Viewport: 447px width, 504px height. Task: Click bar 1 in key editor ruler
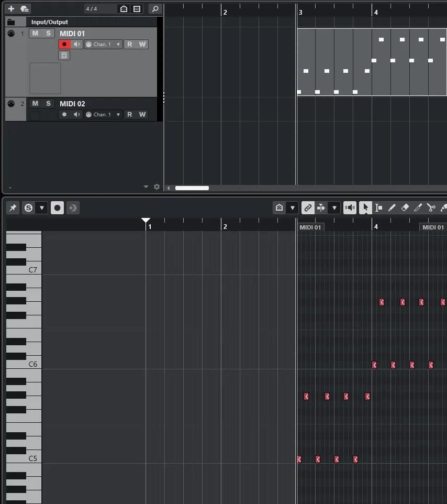pos(150,227)
